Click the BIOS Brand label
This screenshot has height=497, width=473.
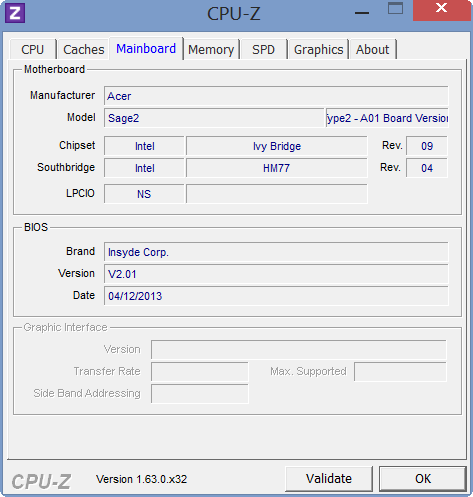tap(80, 251)
